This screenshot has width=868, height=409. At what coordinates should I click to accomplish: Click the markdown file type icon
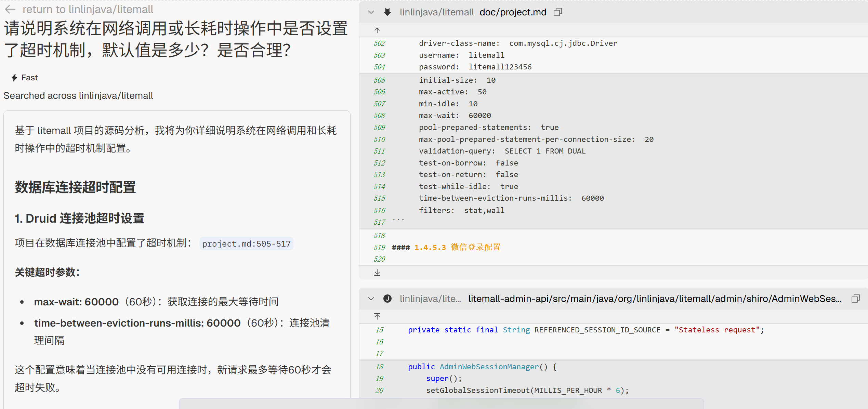(x=387, y=12)
